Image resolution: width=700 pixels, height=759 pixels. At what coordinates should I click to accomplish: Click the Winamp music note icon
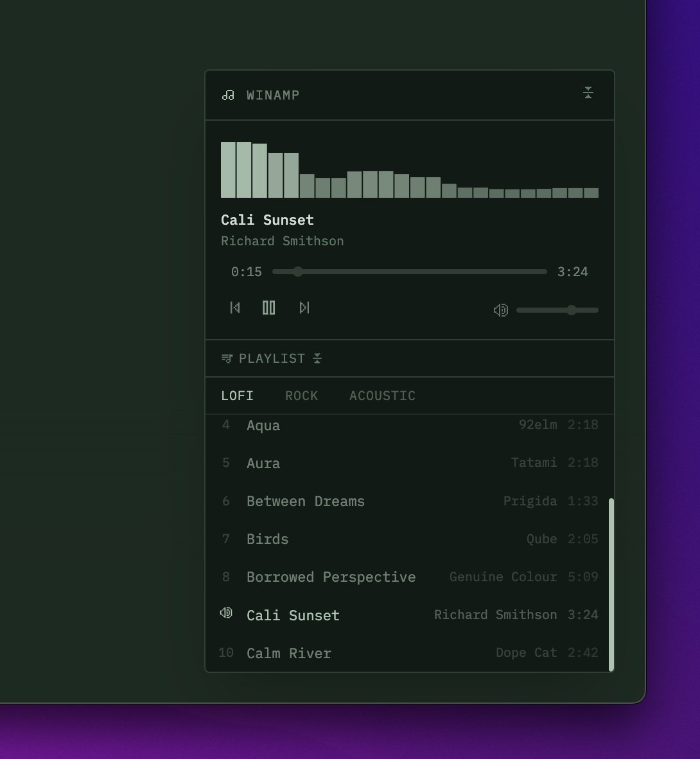tap(228, 95)
